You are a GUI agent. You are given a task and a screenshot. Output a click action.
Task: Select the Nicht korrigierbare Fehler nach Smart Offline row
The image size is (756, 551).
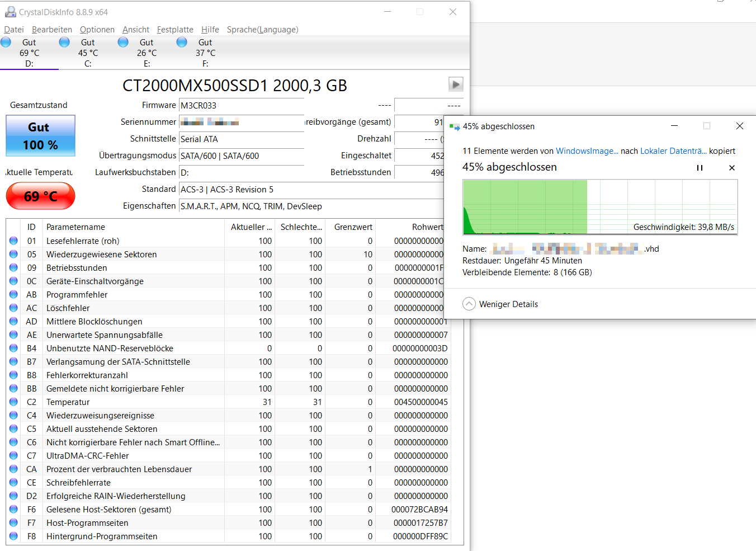[228, 442]
